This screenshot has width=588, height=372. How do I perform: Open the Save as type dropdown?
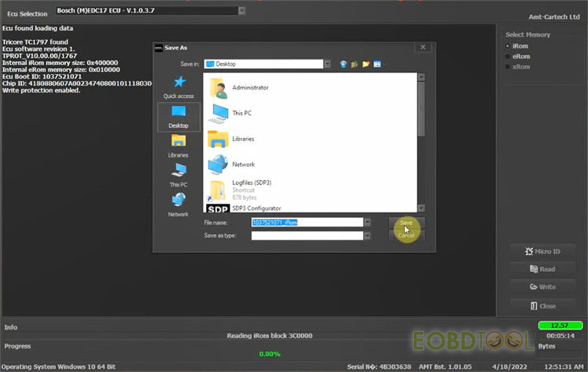click(368, 235)
